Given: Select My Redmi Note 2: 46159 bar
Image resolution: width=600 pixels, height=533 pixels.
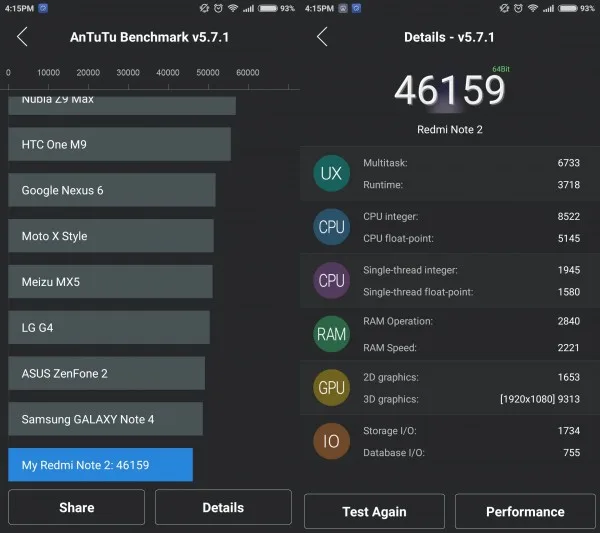Looking at the screenshot, I should (x=101, y=465).
